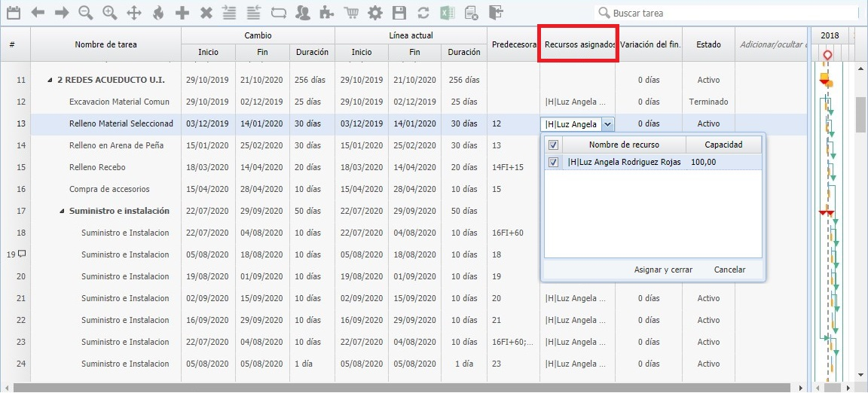
Task: Click the Nombre de recurso column header
Action: tap(624, 145)
